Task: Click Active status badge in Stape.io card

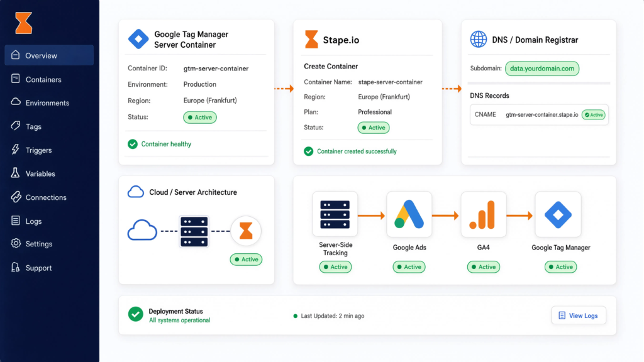Action: [374, 128]
